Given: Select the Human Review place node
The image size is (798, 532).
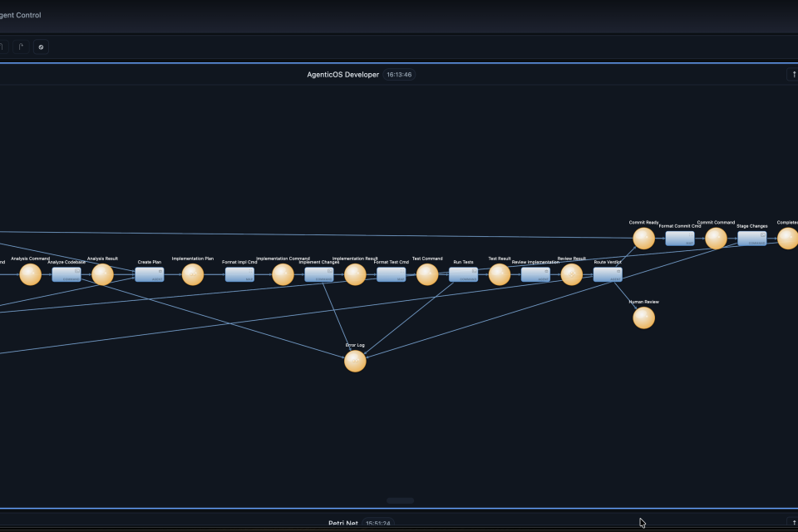Looking at the screenshot, I should tap(643, 318).
